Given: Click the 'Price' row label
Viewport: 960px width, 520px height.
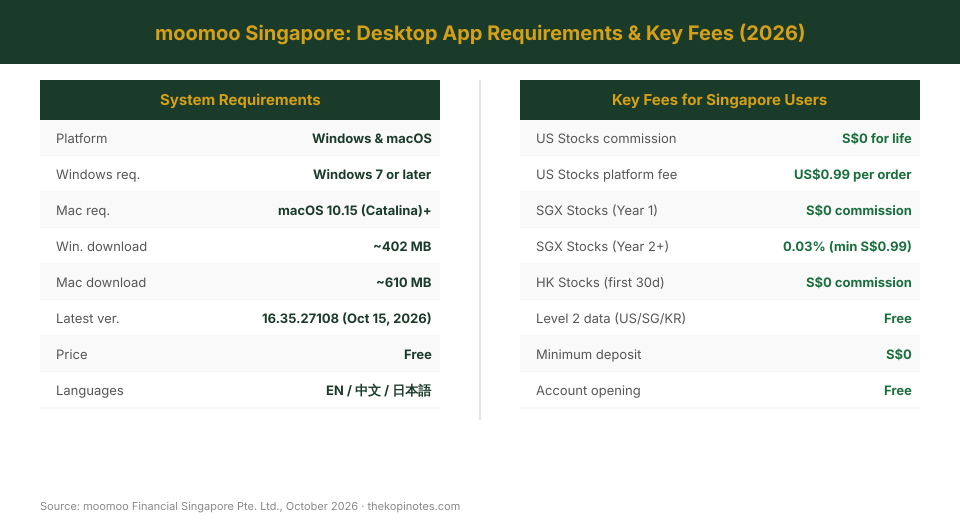Looking at the screenshot, I should click(x=72, y=355).
